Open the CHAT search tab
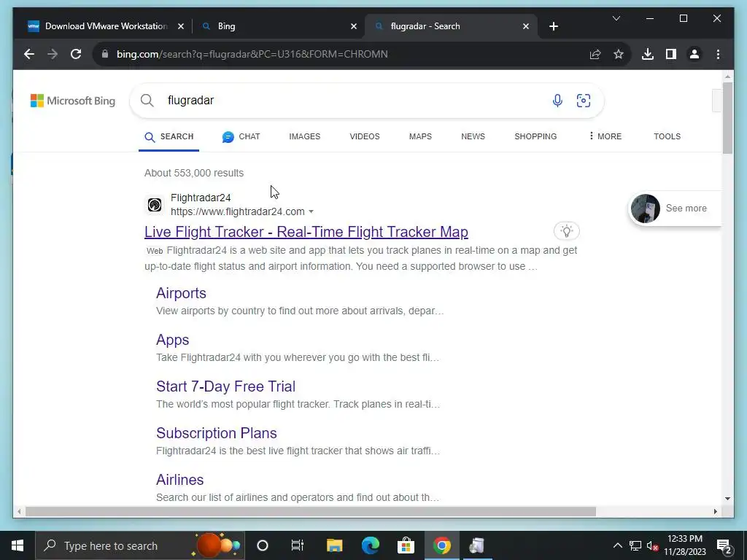The width and height of the screenshot is (747, 560). (x=241, y=136)
